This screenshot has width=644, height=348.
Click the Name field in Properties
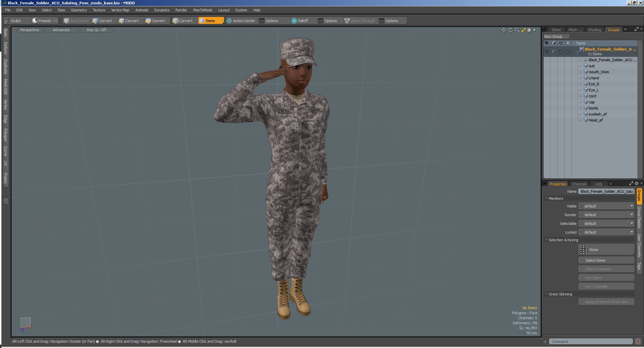606,191
